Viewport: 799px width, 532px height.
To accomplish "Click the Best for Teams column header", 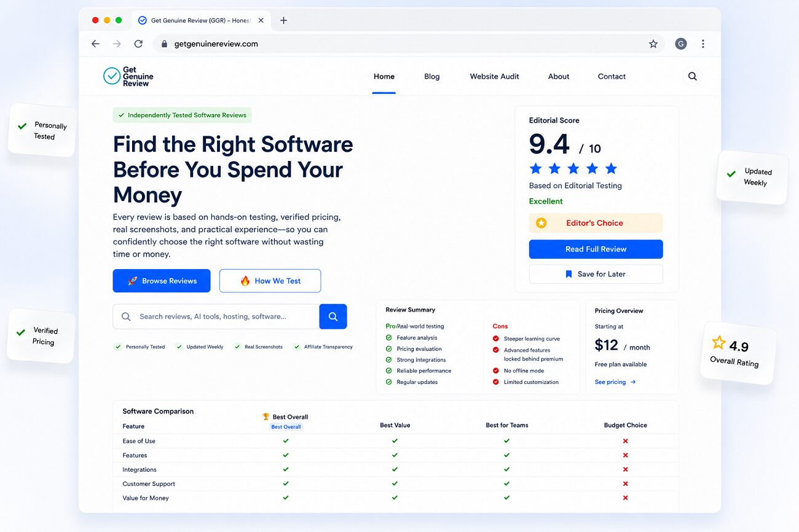I will (506, 425).
